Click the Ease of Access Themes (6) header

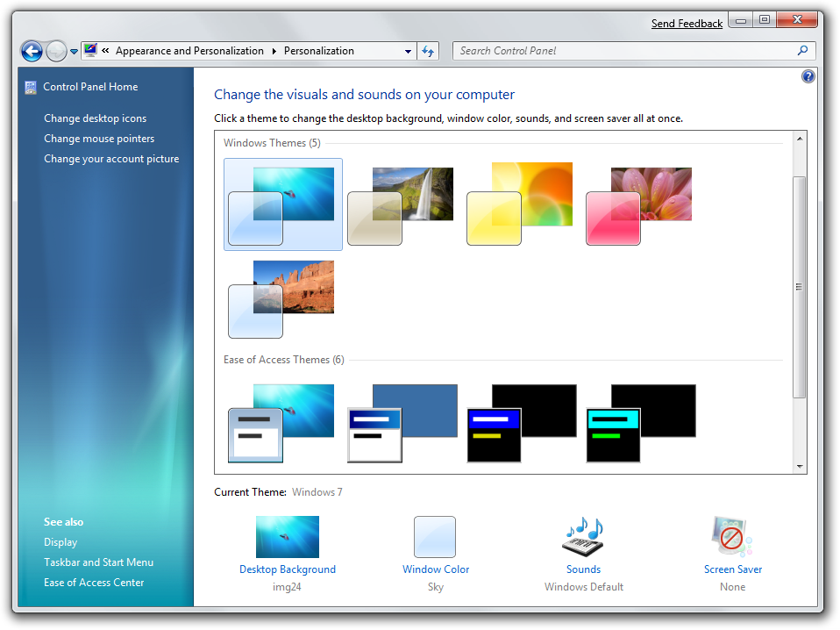[x=283, y=360]
